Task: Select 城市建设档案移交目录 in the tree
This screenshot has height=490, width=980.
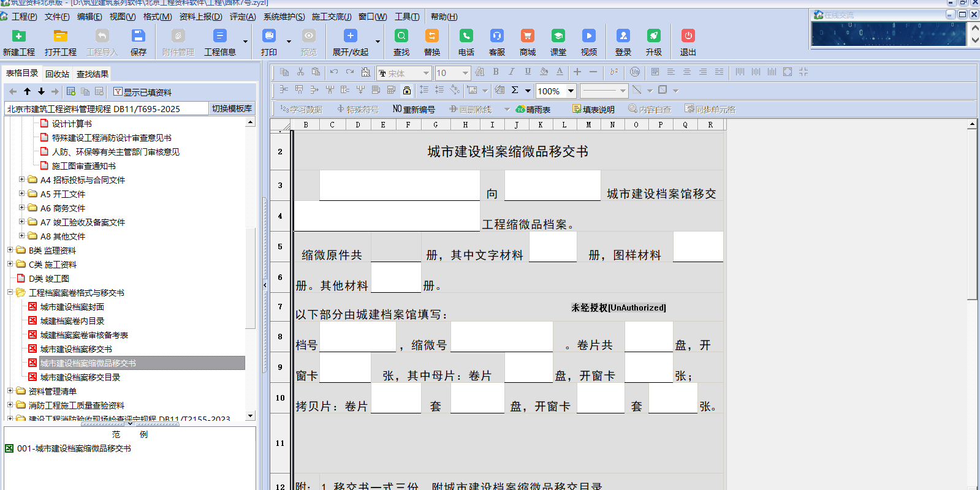Action: [x=80, y=377]
